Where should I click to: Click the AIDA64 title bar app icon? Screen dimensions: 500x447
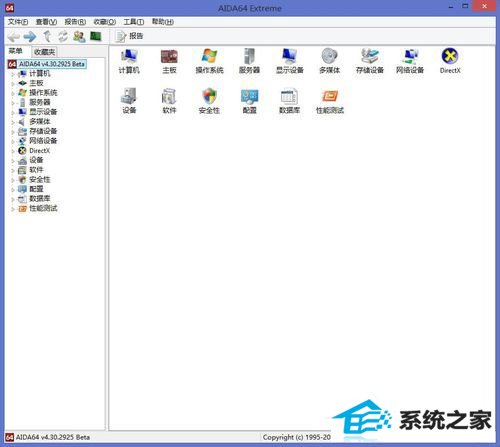10,7
